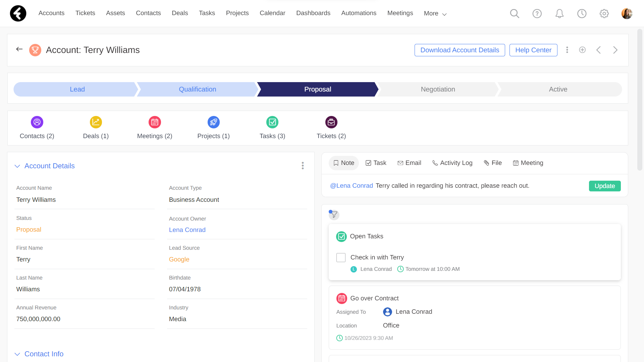
Task: Set the pipeline stage to Negotiation
Action: pos(438,89)
